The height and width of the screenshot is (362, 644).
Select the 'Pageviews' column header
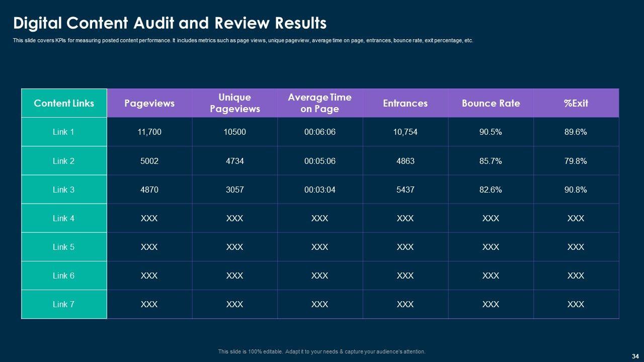click(149, 103)
